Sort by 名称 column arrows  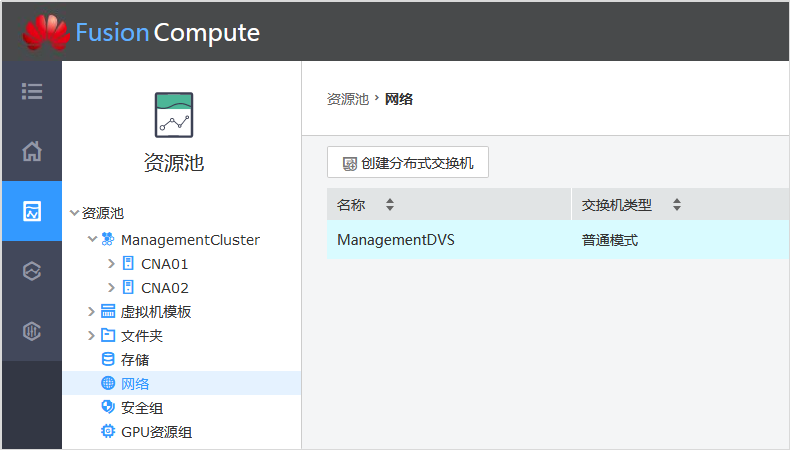(x=390, y=205)
